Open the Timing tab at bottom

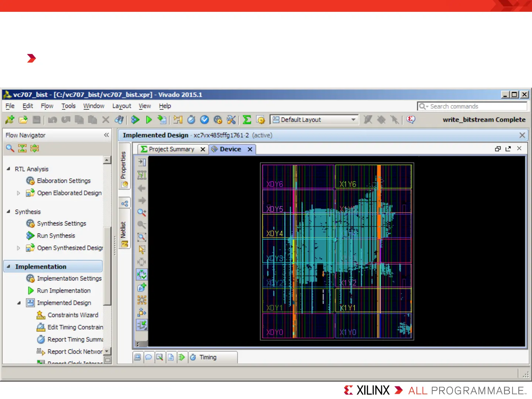[212, 357]
